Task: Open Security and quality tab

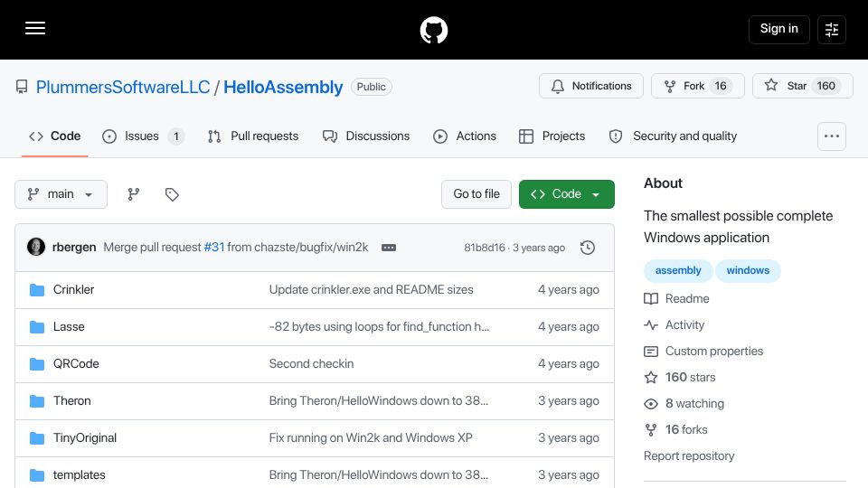Action: click(x=673, y=136)
